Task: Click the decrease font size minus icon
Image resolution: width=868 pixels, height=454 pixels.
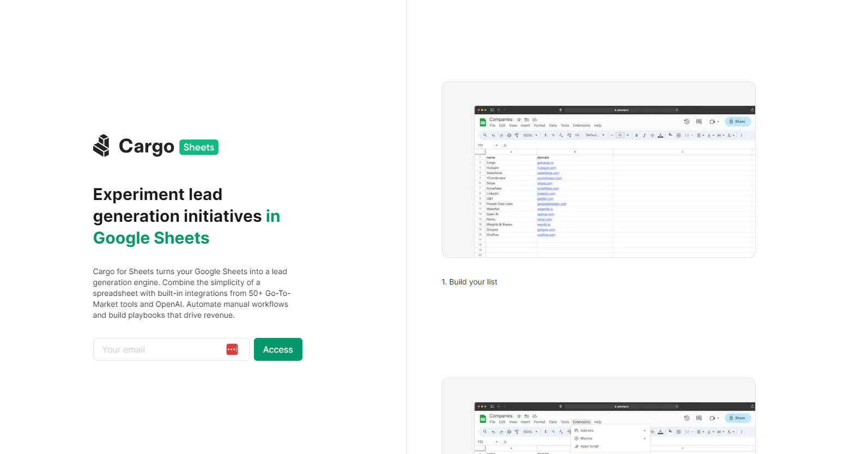Action: (612, 135)
